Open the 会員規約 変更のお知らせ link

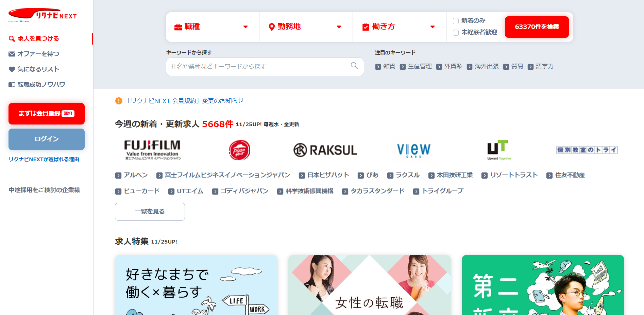pyautogui.click(x=185, y=101)
